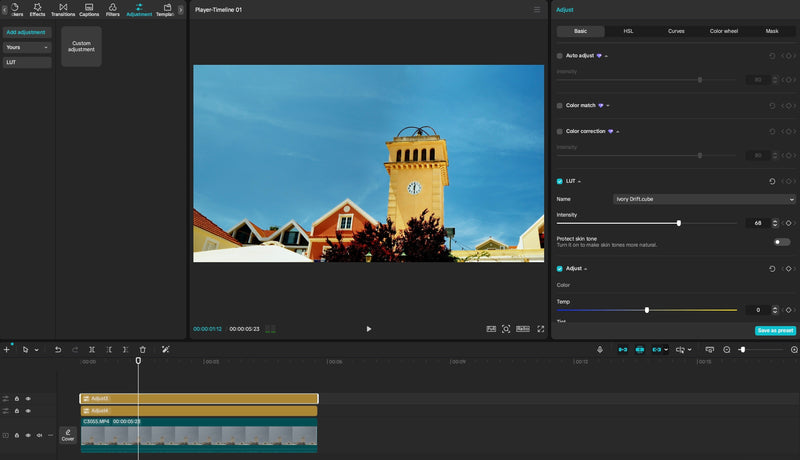Collapse the Color correction section arrow
Screen dimensions: 800x460
click(x=617, y=132)
